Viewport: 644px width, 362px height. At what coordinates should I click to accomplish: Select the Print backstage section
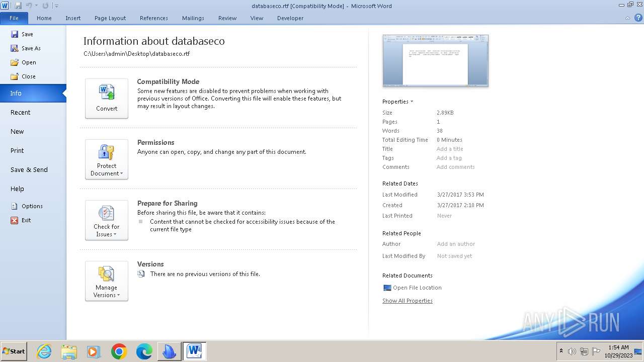(x=33, y=150)
